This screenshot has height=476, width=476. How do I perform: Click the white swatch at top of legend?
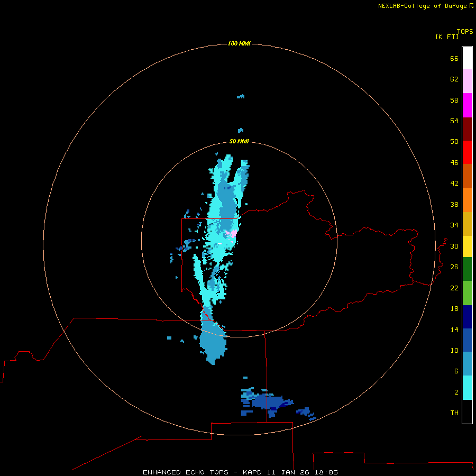[467, 58]
